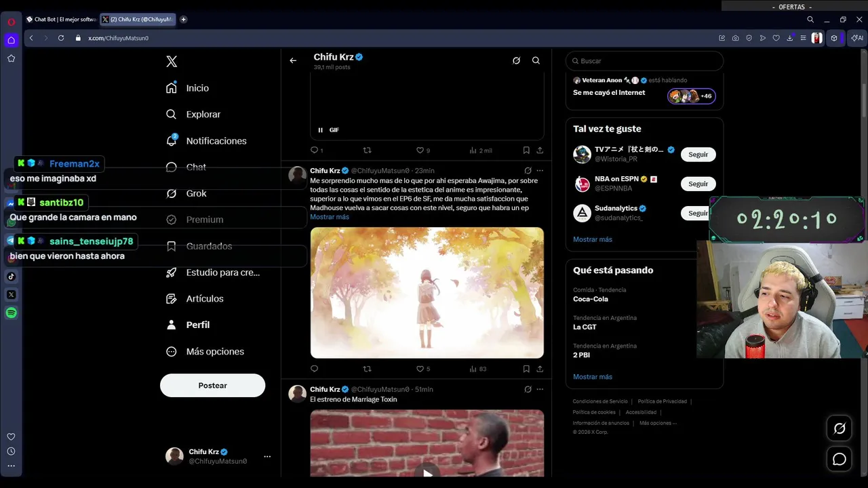Go back using browser back arrow

coord(31,38)
